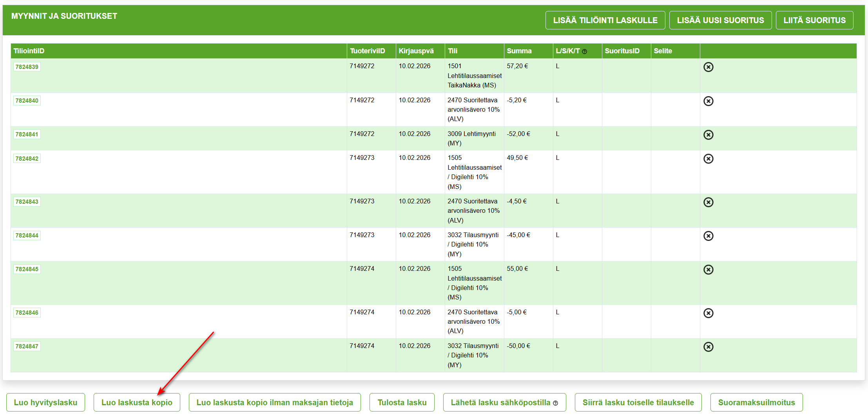868x417 pixels.
Task: Open Suoramaksuilmoitus button
Action: (x=756, y=402)
